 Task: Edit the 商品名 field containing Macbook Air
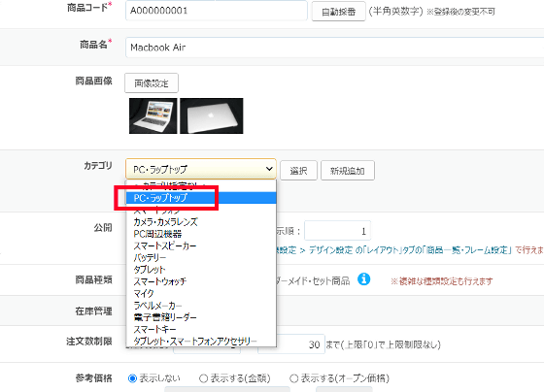pos(334,48)
